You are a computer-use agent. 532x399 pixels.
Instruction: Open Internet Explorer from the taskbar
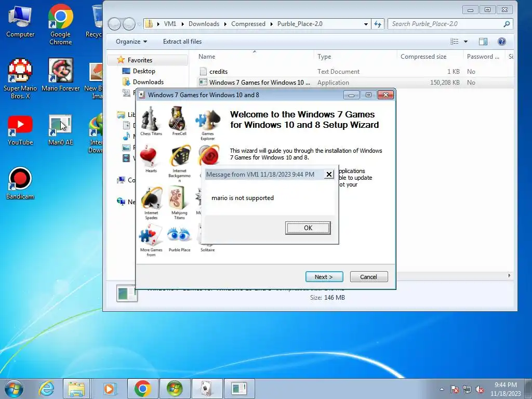tap(46, 389)
